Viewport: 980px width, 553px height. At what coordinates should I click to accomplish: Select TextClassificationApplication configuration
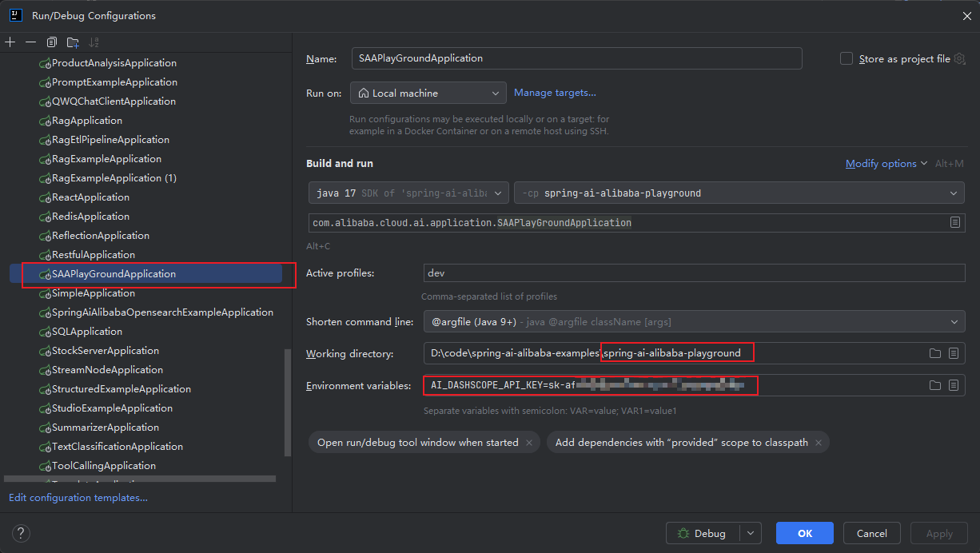[x=117, y=447]
